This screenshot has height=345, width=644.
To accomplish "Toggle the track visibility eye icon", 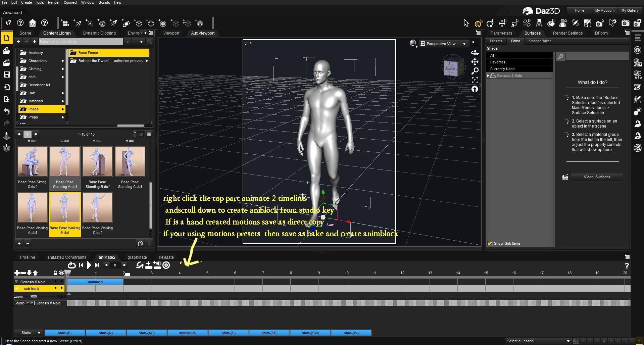I will point(61,273).
